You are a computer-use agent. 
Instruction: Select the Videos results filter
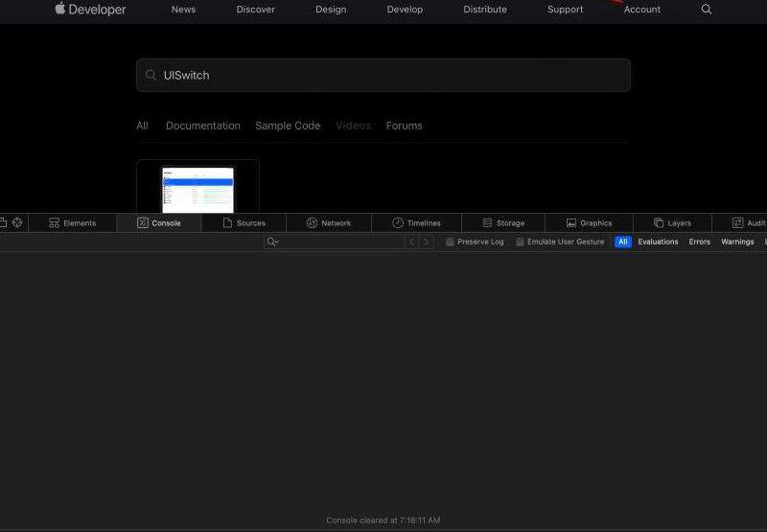pyautogui.click(x=353, y=126)
